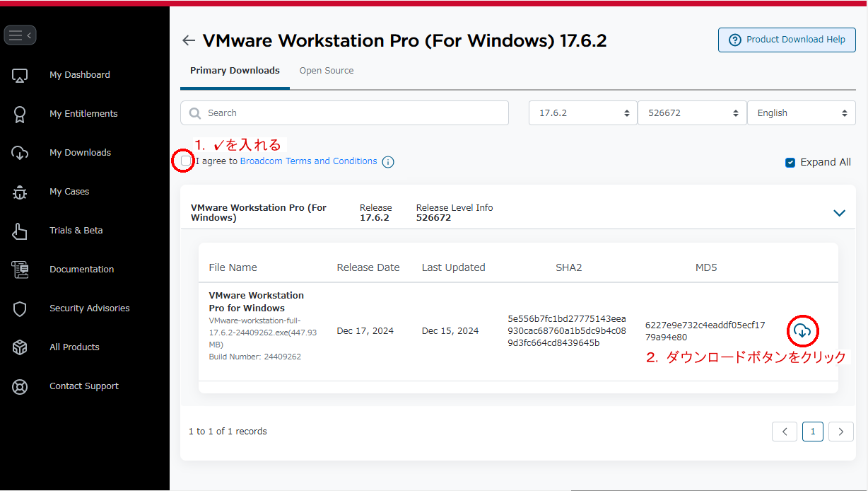Open the 17.6.2 version dropdown
This screenshot has height=491, width=868.
[x=583, y=113]
